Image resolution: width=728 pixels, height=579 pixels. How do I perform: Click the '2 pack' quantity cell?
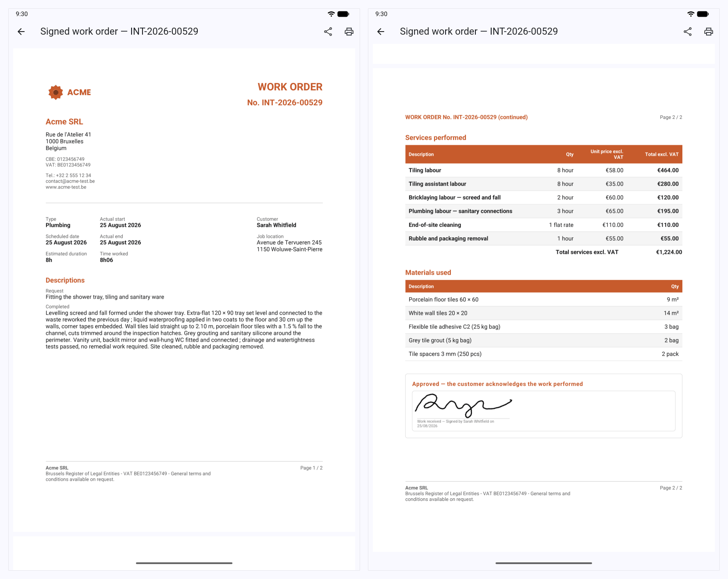[670, 354]
